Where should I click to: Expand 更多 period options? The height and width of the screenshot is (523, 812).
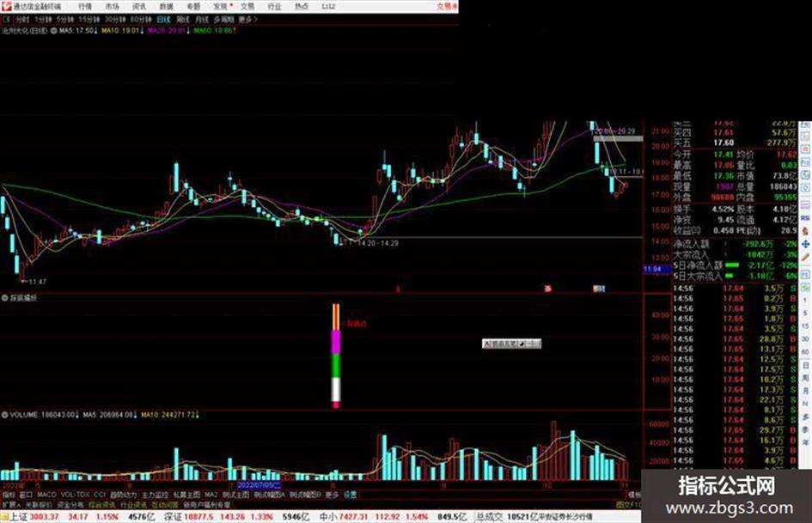pos(247,19)
